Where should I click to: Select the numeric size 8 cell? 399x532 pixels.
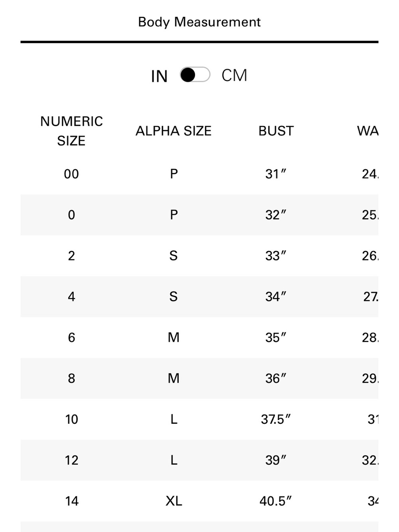click(71, 378)
